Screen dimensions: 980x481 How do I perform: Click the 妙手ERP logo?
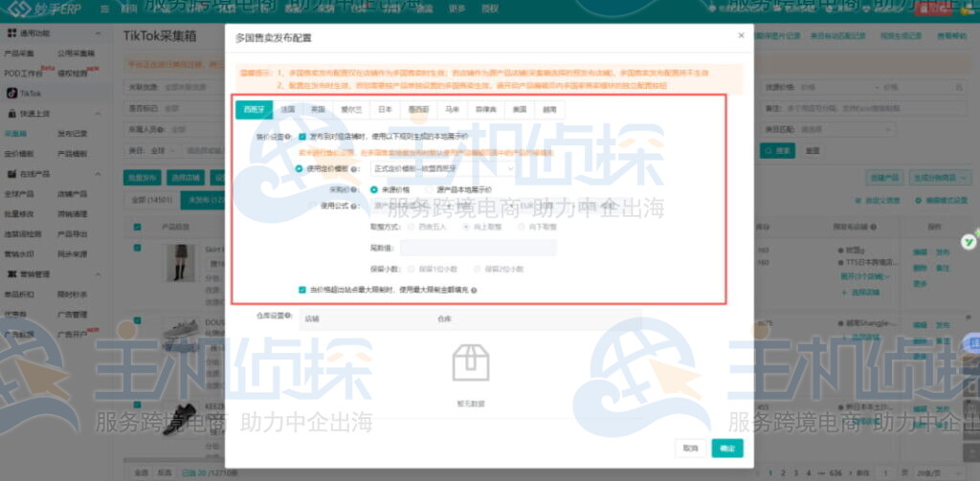coord(44,9)
